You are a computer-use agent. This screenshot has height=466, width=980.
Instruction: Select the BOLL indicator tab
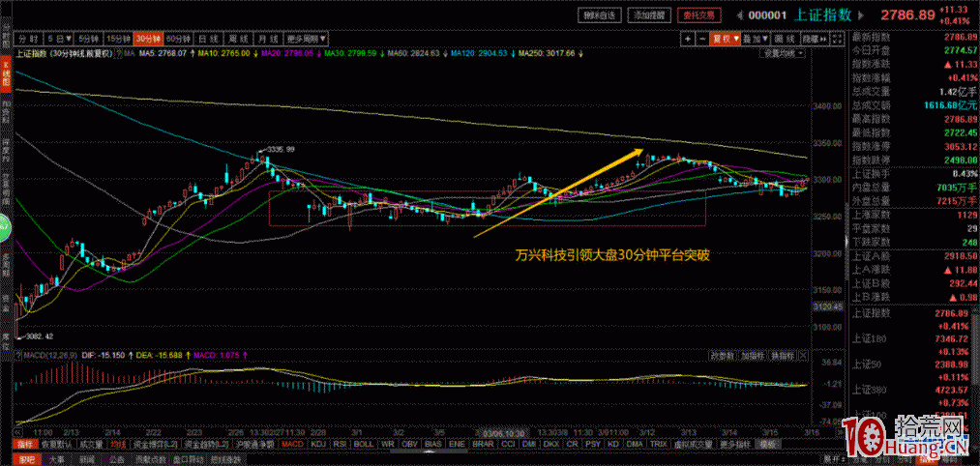coord(363,444)
